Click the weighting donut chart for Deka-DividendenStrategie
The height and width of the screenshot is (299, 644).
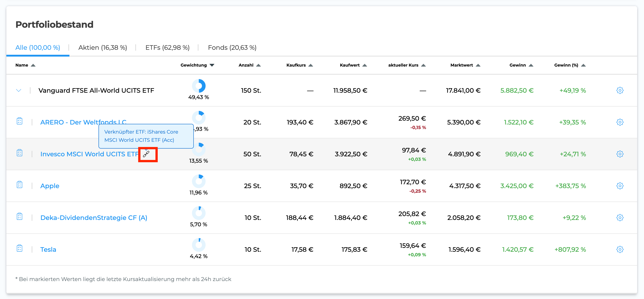[199, 213]
